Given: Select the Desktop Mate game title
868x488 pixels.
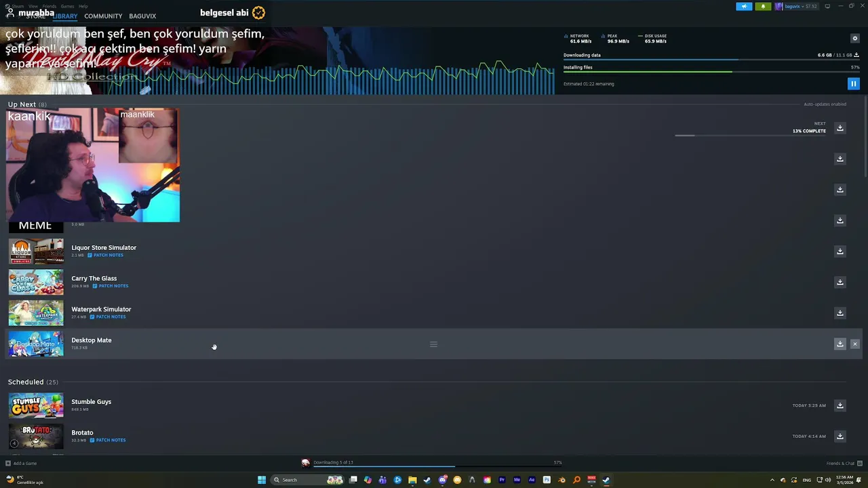Looking at the screenshot, I should click(x=92, y=340).
